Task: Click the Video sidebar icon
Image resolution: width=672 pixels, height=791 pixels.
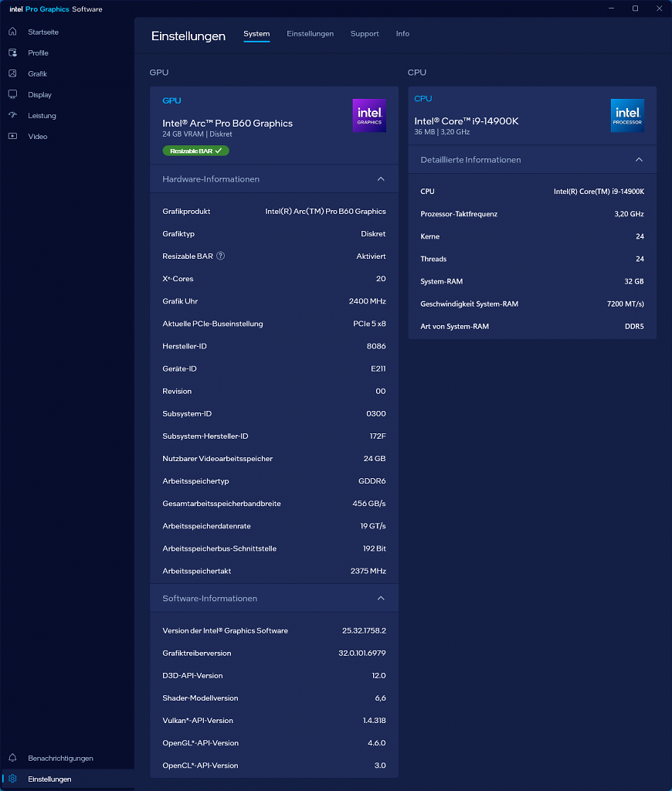Action: click(12, 136)
